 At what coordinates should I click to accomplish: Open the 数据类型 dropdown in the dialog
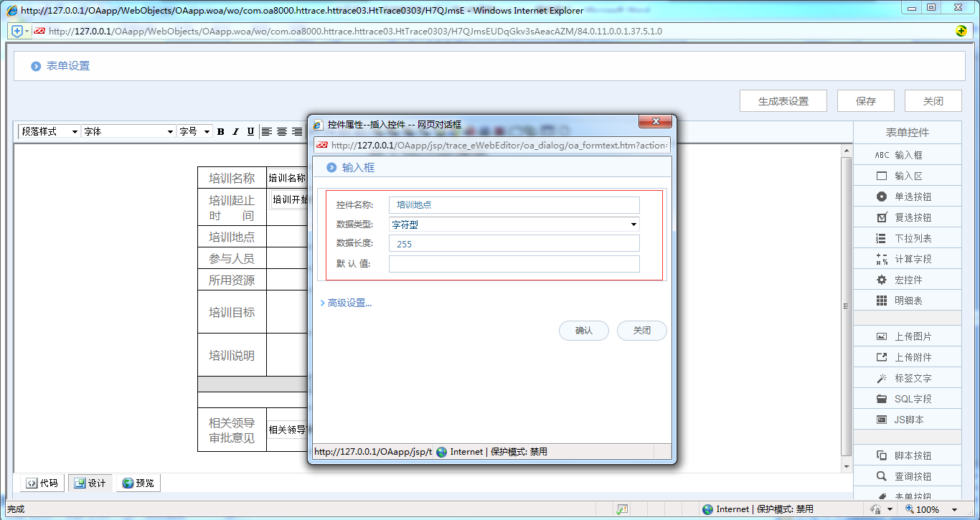click(632, 224)
